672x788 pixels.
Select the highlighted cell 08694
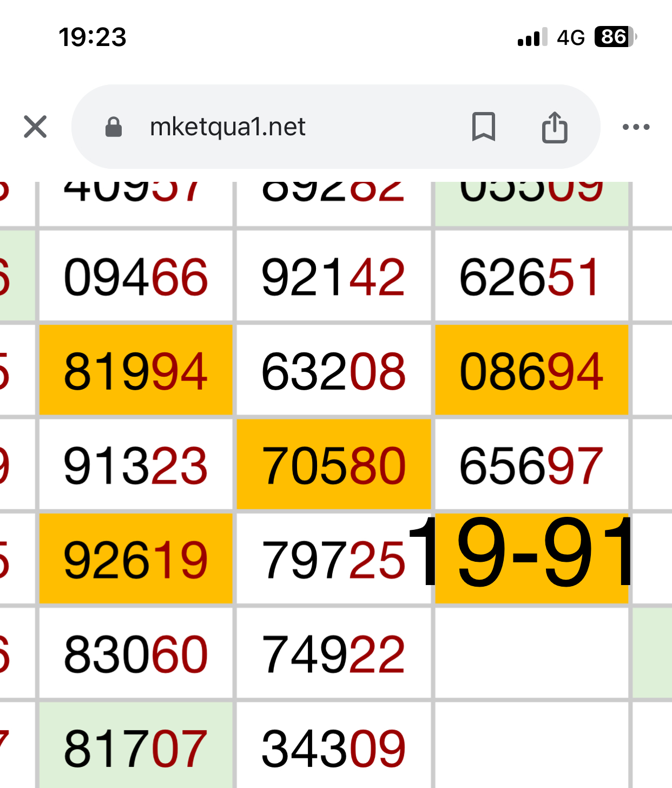(531, 371)
